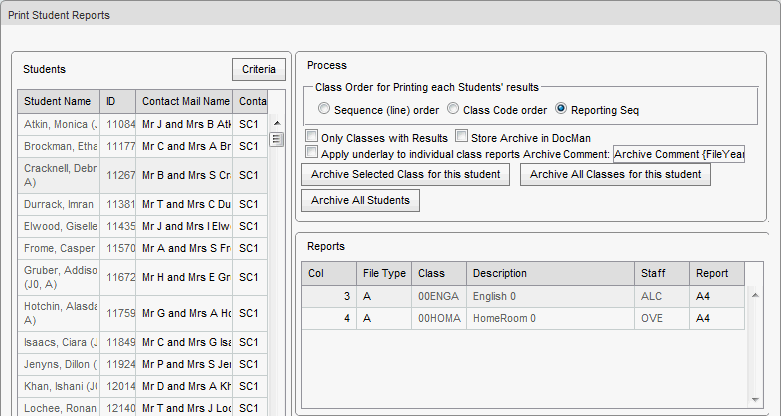The height and width of the screenshot is (416, 781).
Task: Enable Only Classes with Results checkbox
Action: tap(312, 136)
